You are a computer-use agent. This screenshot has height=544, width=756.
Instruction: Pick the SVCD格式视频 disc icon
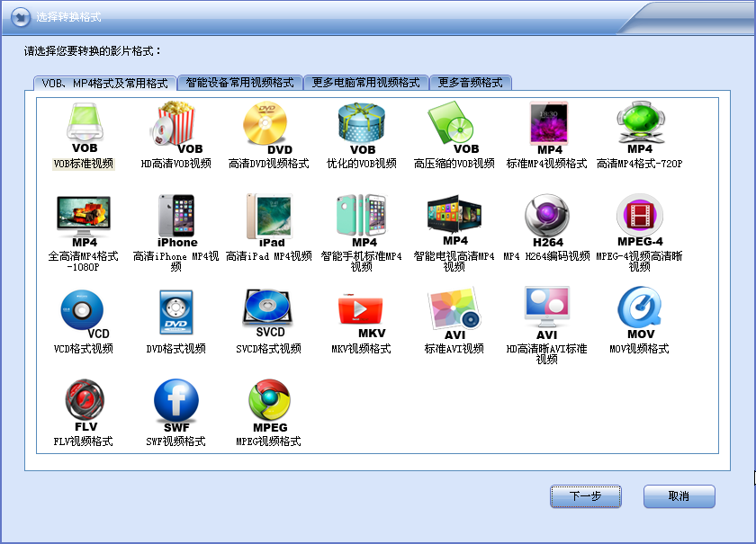(x=268, y=313)
